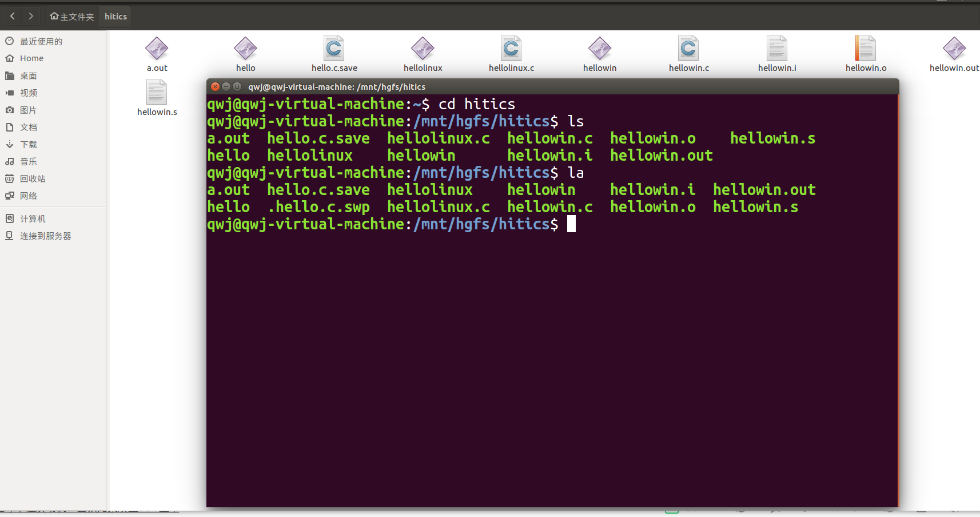Select the hellolinux executable icon
980x517 pixels.
(423, 49)
